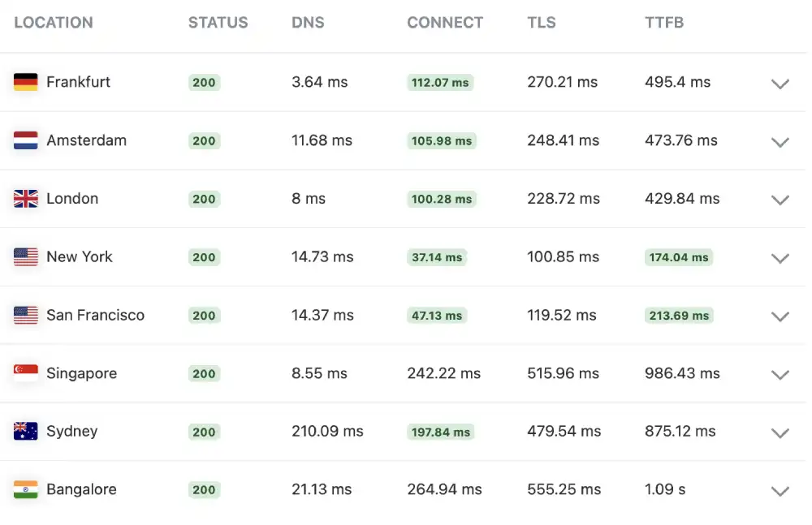Click the US flag icon for San Francisco
The image size is (812, 525).
pos(24,315)
